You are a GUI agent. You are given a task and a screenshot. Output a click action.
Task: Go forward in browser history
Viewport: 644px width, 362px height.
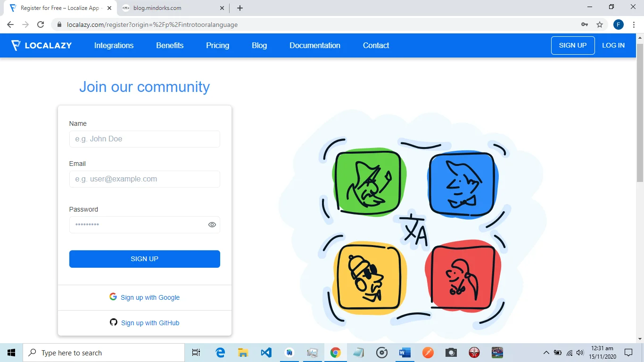point(25,25)
